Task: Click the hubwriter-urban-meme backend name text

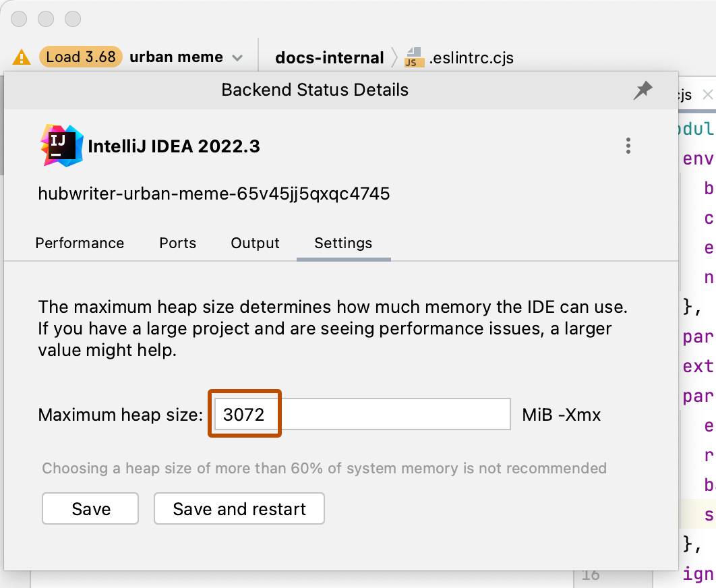Action: pos(214,194)
